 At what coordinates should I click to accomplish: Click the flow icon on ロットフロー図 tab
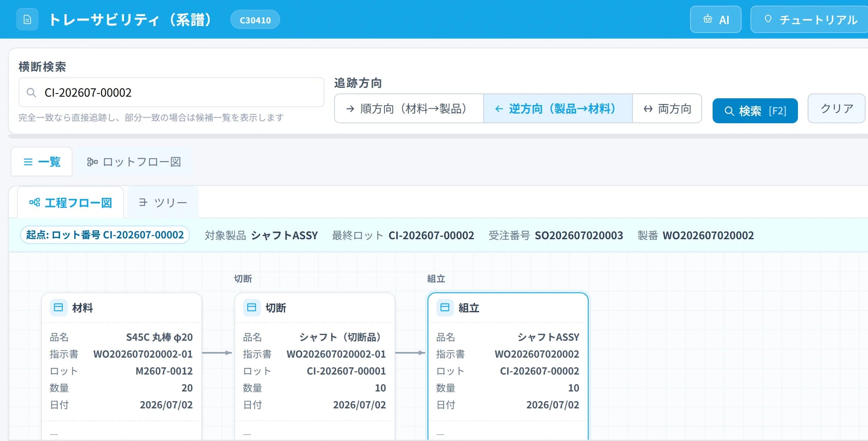(92, 162)
